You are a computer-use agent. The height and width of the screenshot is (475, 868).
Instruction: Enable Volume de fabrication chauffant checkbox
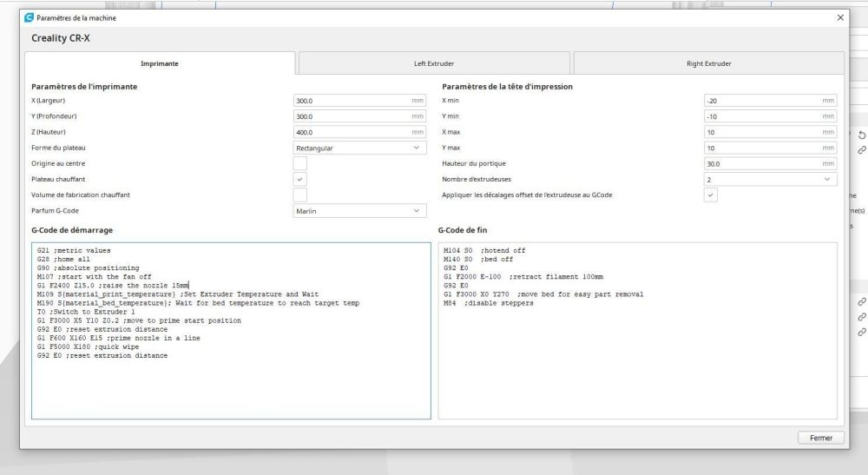[299, 195]
